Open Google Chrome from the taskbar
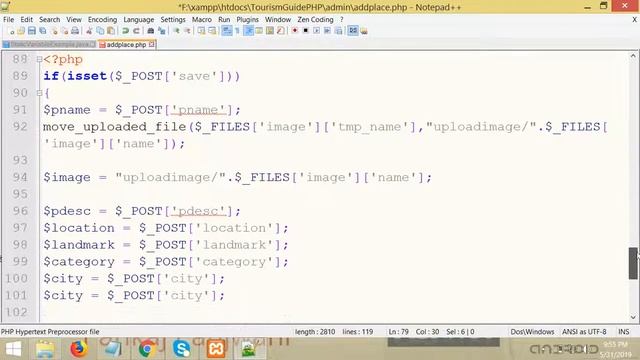The width and height of the screenshot is (640, 360). [147, 349]
